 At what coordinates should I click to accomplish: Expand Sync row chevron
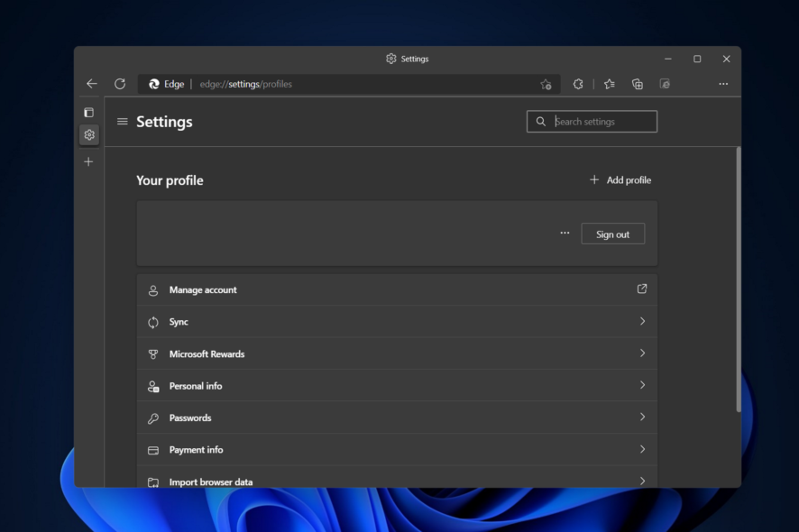[642, 321]
